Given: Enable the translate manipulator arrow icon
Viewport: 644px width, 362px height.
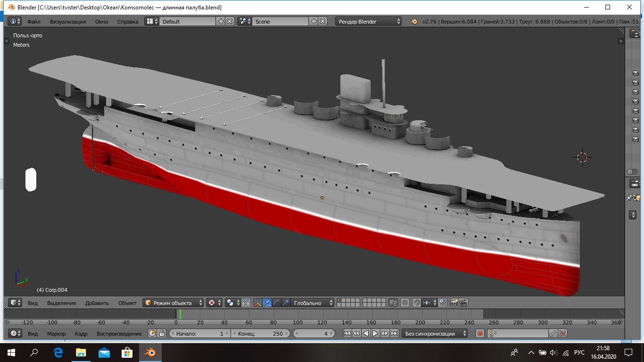Looking at the screenshot, I should pos(267,303).
